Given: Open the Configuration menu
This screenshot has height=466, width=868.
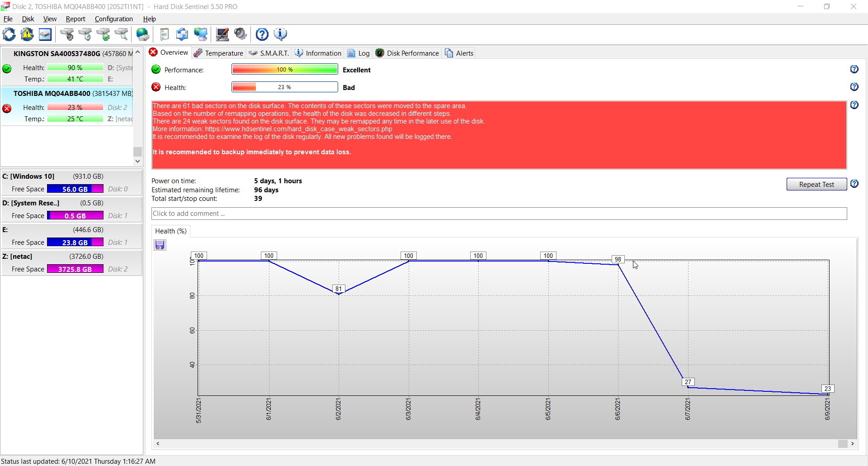Looking at the screenshot, I should (x=113, y=19).
